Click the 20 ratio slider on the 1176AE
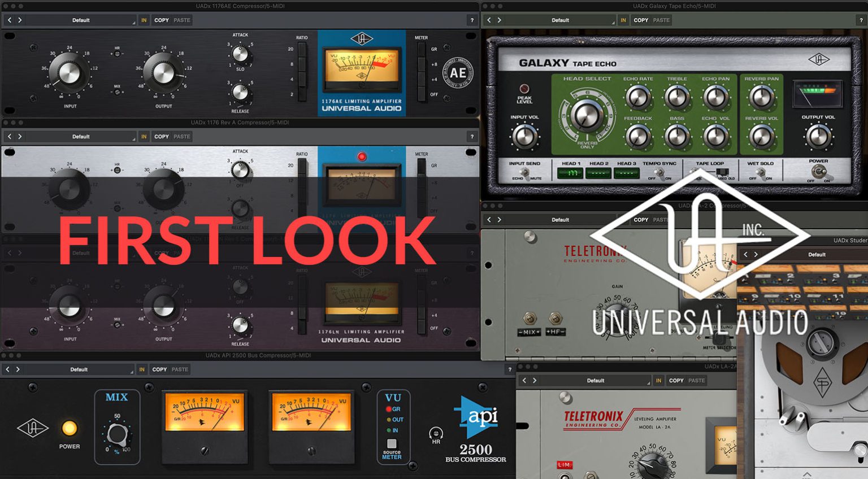Screen dimensions: 868x479 coord(303,50)
